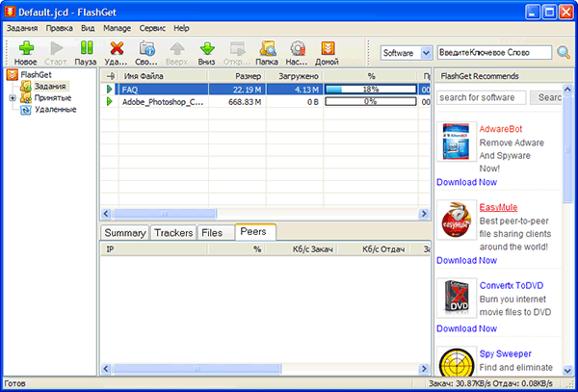The height and width of the screenshot is (392, 578).
Task: Click the AdwareBot product box image
Action: pos(457,142)
